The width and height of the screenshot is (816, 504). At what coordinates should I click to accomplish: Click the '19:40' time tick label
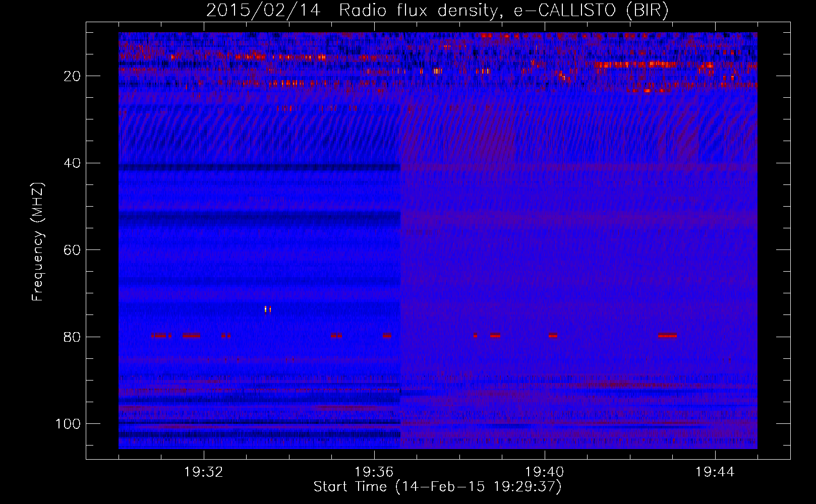pos(545,472)
